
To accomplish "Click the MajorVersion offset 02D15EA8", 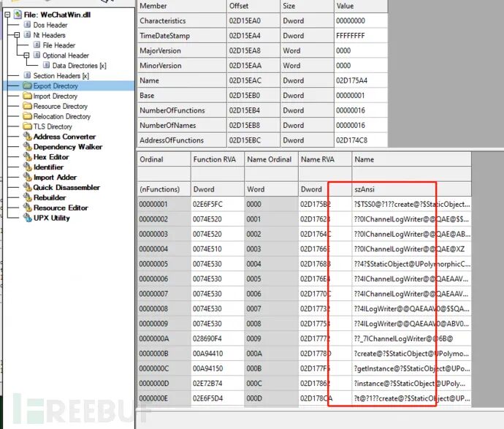I will 253,51.
